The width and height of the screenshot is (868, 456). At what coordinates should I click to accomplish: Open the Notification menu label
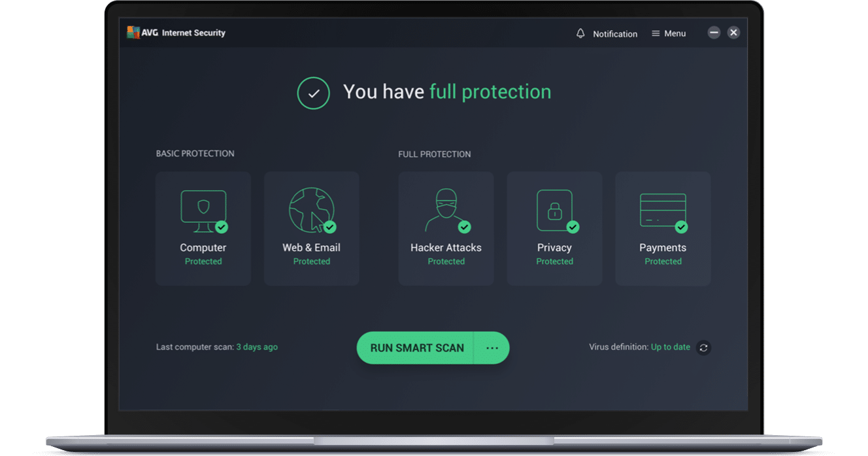(615, 34)
